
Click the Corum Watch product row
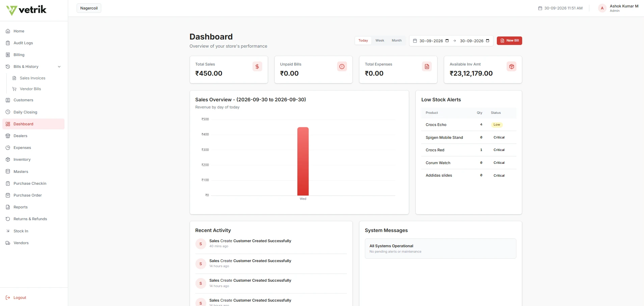(x=469, y=163)
